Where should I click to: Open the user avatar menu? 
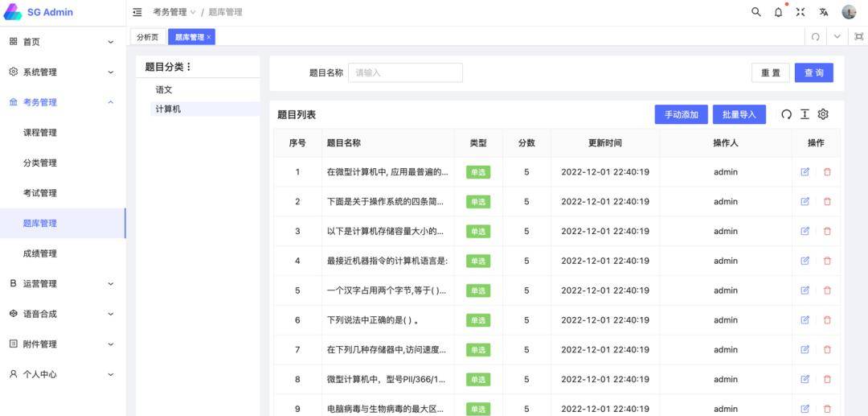pyautogui.click(x=849, y=12)
